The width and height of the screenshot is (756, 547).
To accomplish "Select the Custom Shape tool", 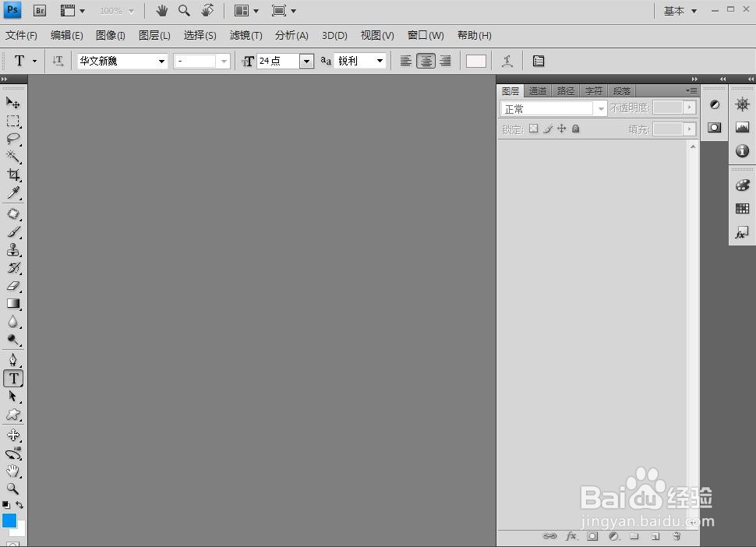I will [x=13, y=415].
